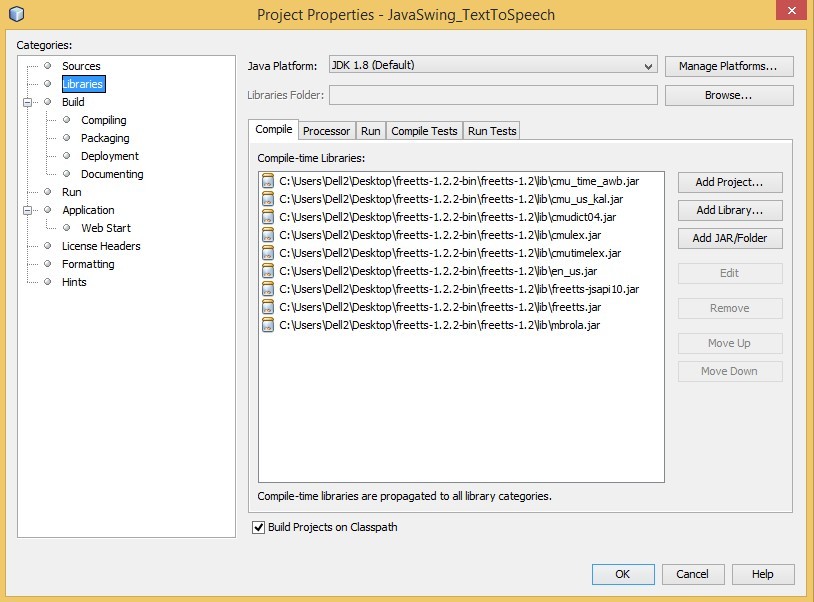Collapse the Application tree node
Viewport: 814px width, 602px height.
pos(27,210)
